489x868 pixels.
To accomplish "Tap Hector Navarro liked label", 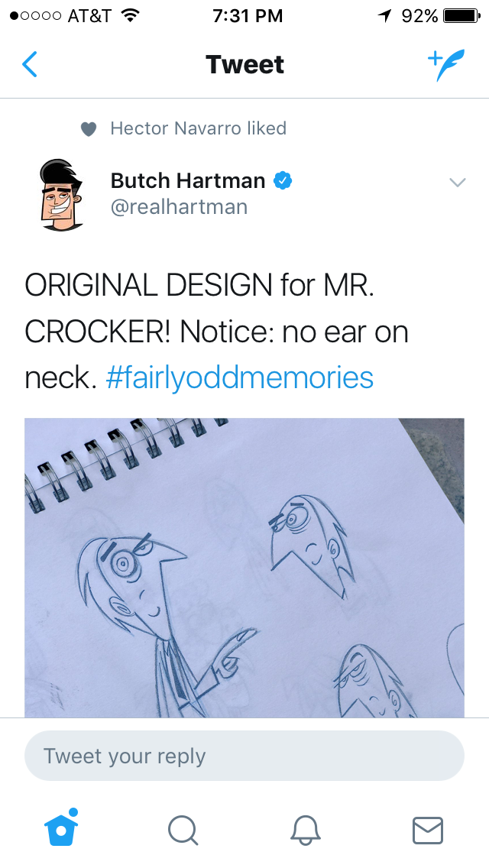I will 198,128.
